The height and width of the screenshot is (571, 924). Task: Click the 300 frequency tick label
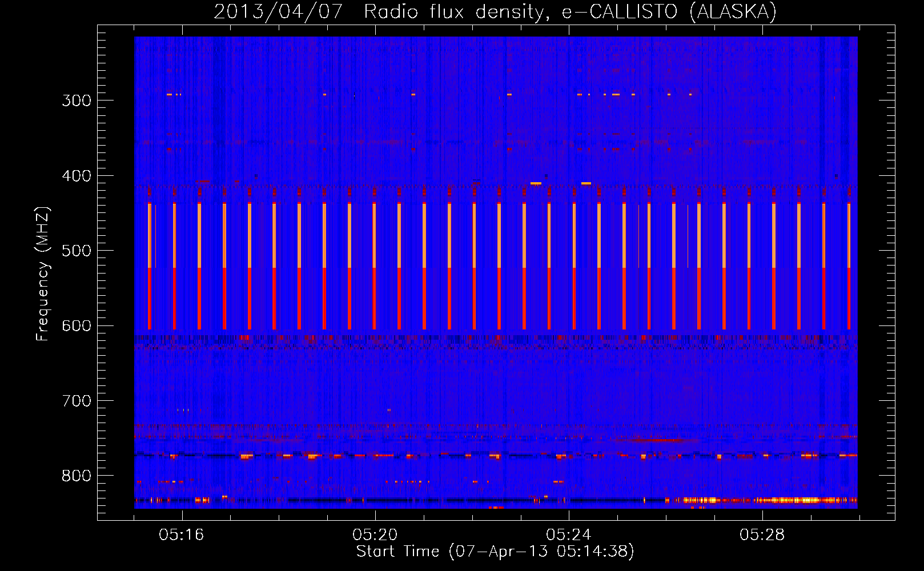[77, 100]
